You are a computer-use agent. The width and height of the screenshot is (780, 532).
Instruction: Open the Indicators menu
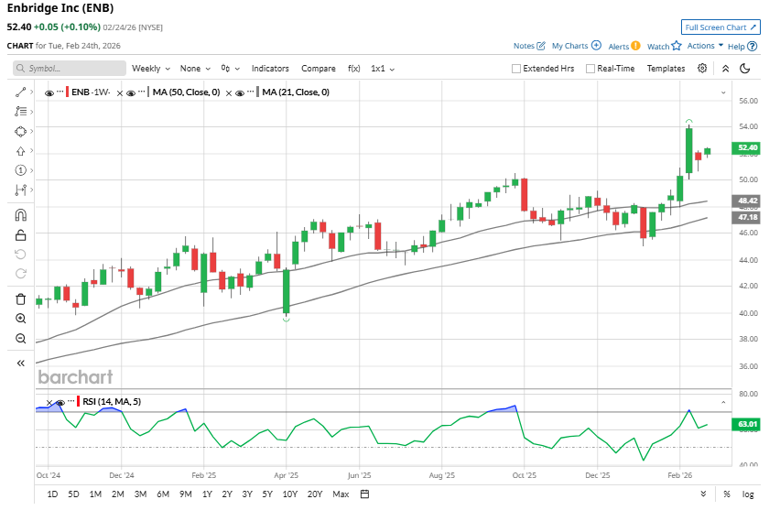click(270, 68)
